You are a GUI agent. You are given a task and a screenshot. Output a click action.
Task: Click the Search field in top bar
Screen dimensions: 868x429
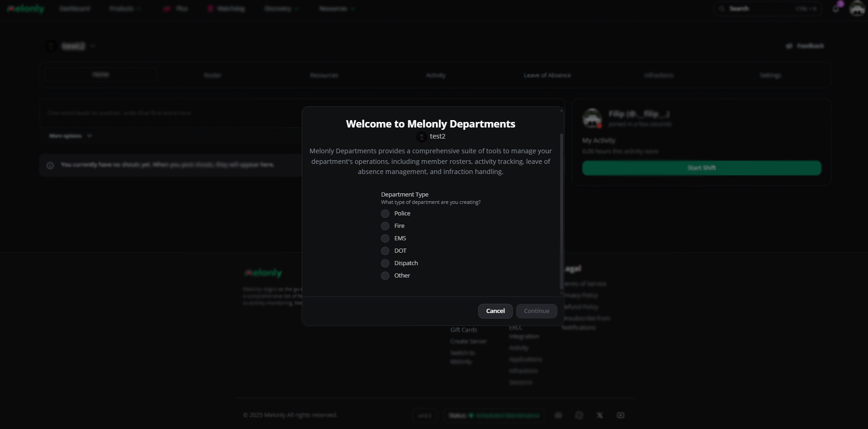tap(768, 9)
